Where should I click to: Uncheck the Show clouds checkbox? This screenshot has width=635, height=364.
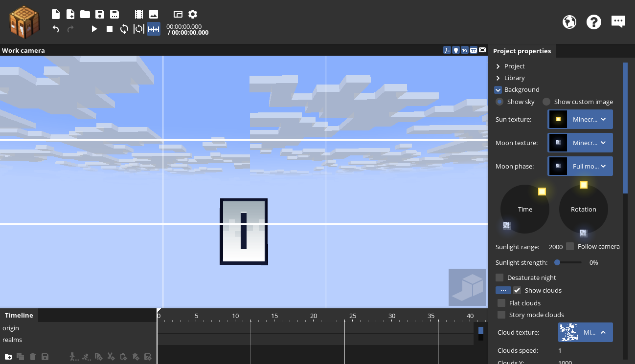click(x=517, y=290)
